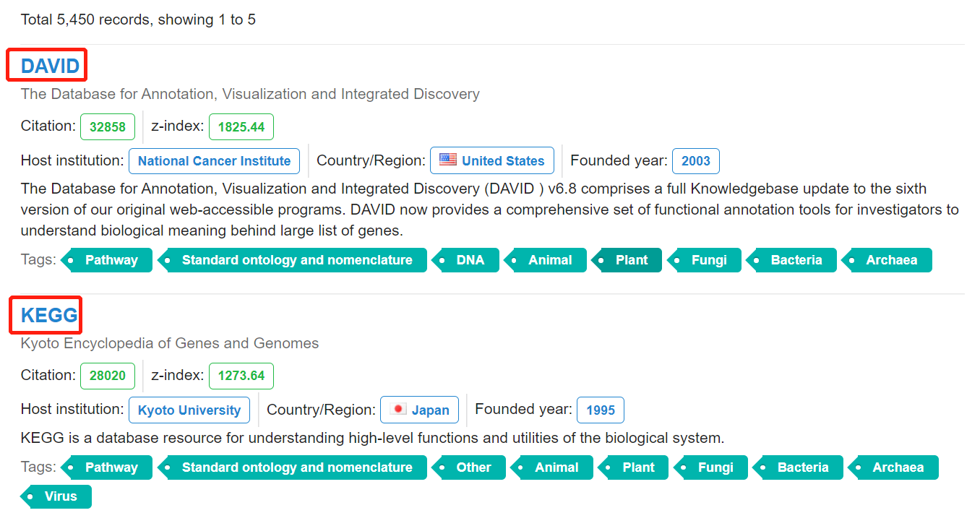Open the KEGG database title link
Image resolution: width=980 pixels, height=526 pixels.
49,315
